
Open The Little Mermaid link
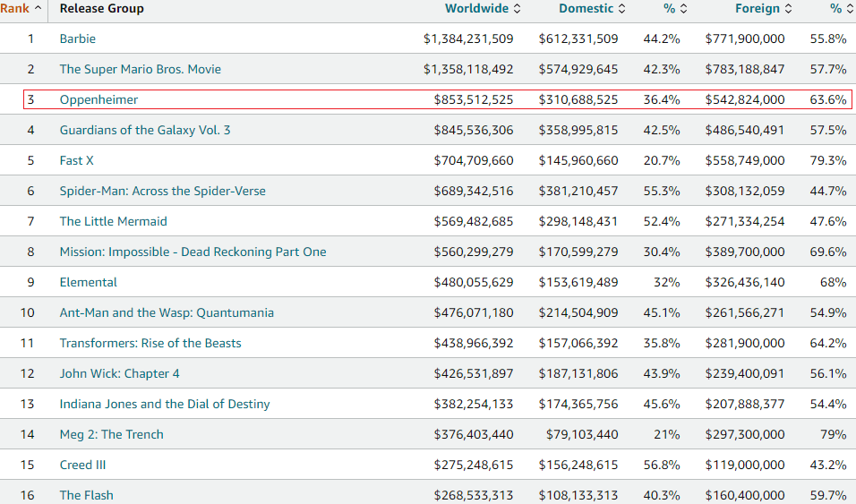coord(113,222)
